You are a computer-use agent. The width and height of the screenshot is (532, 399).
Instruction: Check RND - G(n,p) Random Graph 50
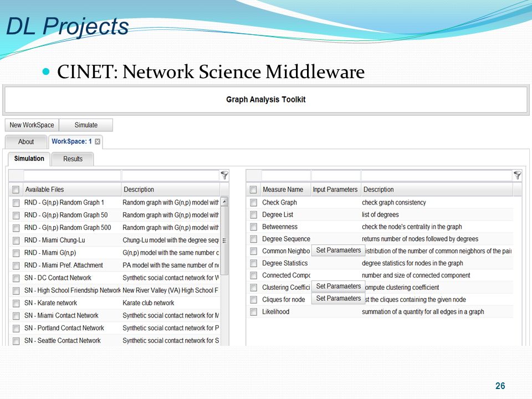16,216
